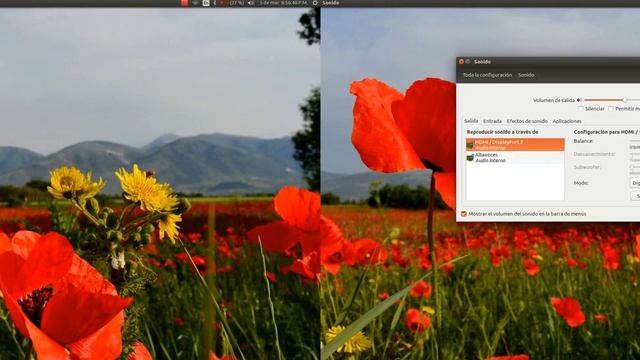Enable the Silenciar checkbox
The image size is (640, 360).
[581, 109]
